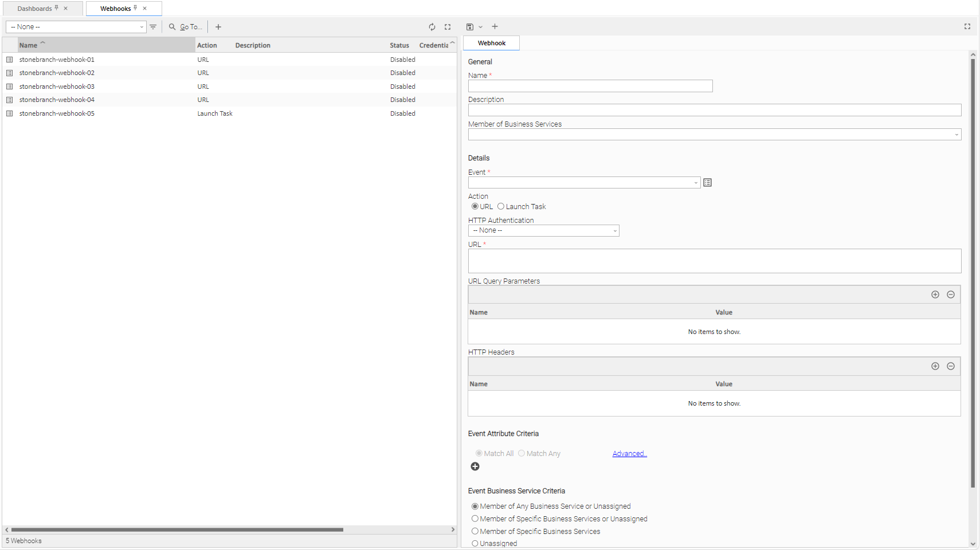Viewport: 980px width, 550px height.
Task: Click the Advanced link
Action: click(x=629, y=454)
